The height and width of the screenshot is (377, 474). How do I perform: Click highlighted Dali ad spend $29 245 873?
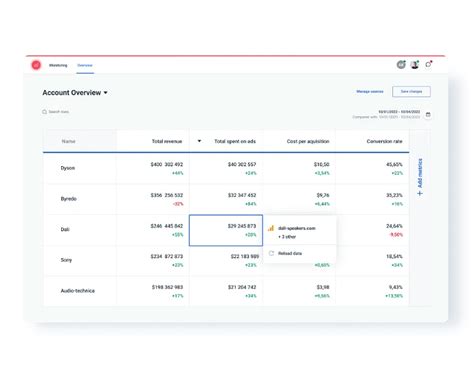pyautogui.click(x=242, y=226)
